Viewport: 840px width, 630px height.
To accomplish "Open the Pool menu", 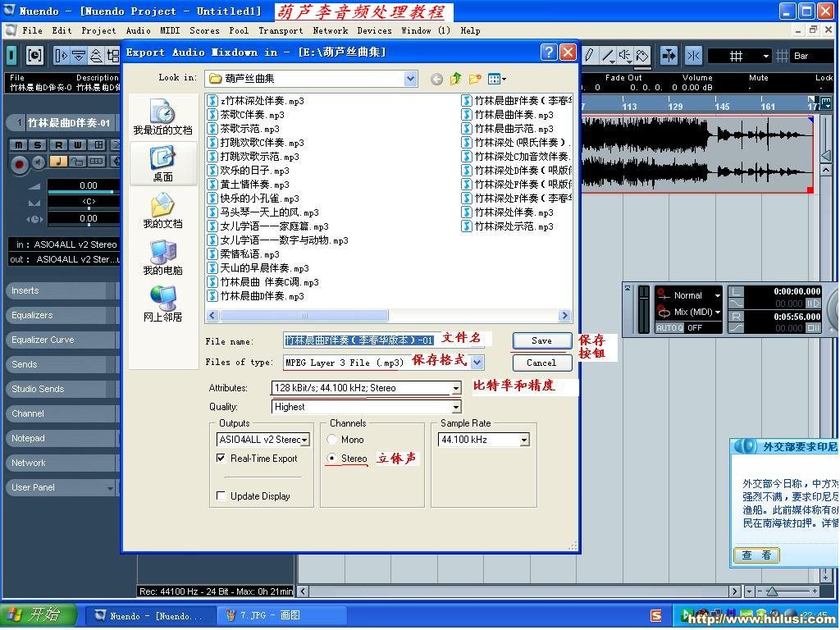I will click(x=239, y=30).
